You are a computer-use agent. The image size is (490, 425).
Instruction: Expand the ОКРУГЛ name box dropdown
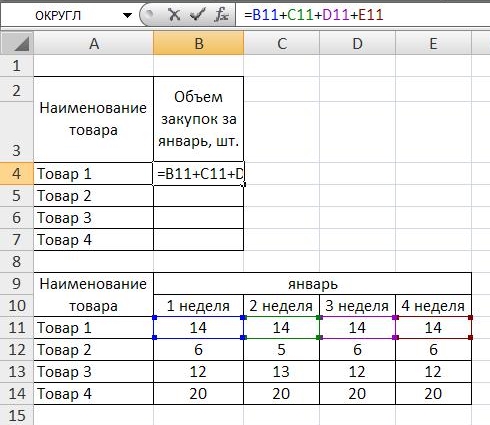[x=127, y=15]
